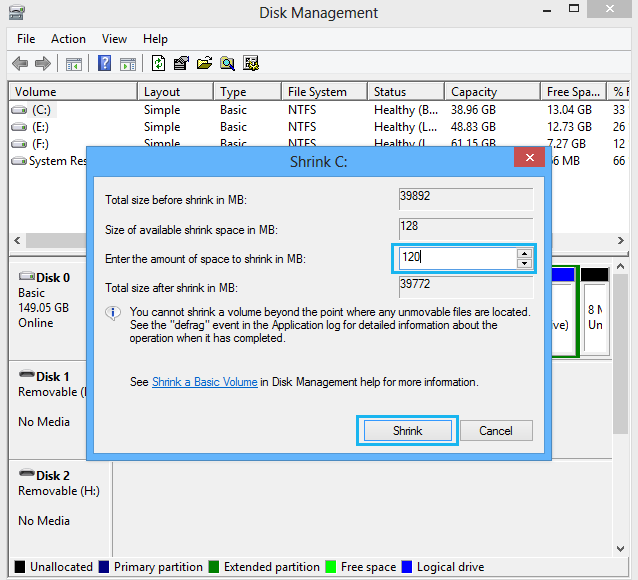
Task: Click the 7.27 GB free space cell
Action: coord(566,144)
